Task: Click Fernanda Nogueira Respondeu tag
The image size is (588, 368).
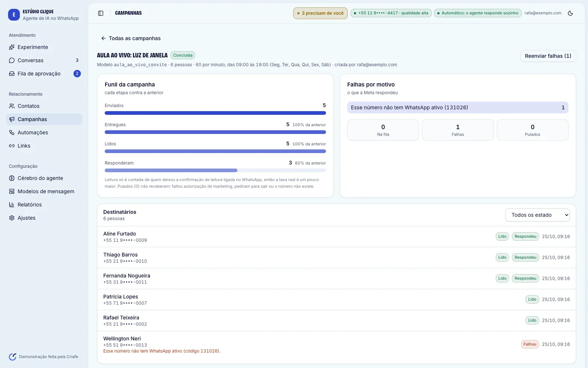Action: 526,279
